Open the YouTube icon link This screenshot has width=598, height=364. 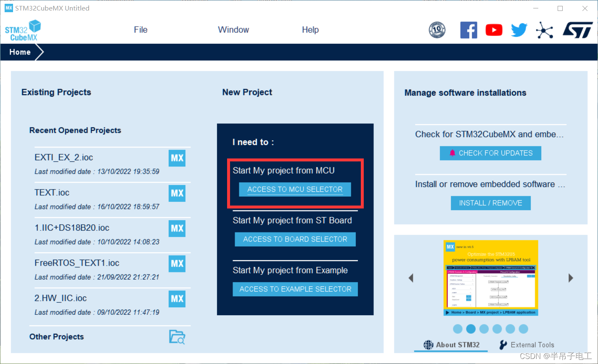(x=494, y=30)
